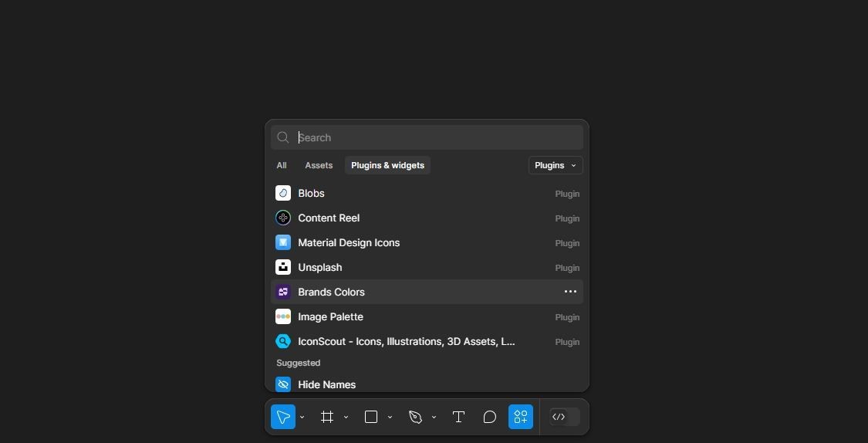Click the Plugin label on Content Reel row
868x443 pixels.
(x=567, y=218)
